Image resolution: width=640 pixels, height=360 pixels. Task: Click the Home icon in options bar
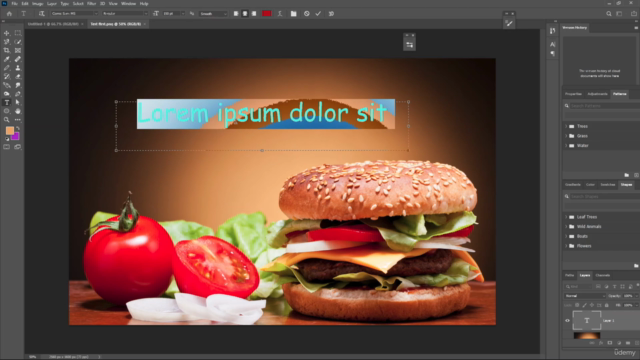pyautogui.click(x=9, y=13)
